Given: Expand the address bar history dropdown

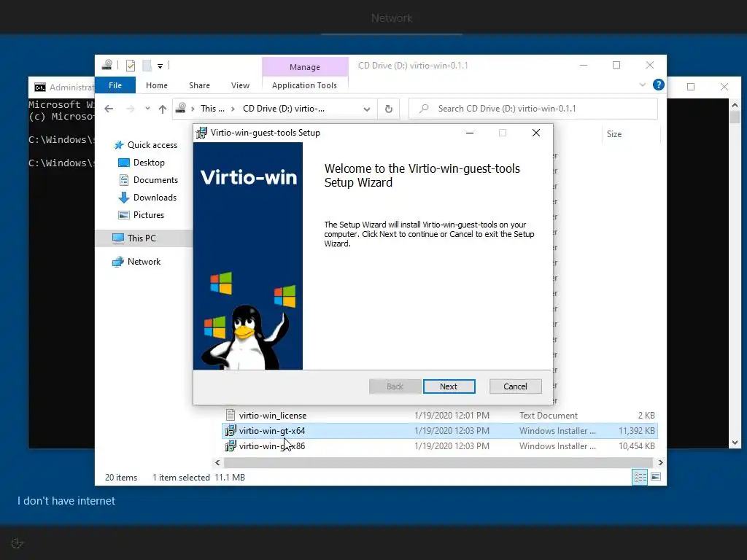Looking at the screenshot, I should coord(366,109).
